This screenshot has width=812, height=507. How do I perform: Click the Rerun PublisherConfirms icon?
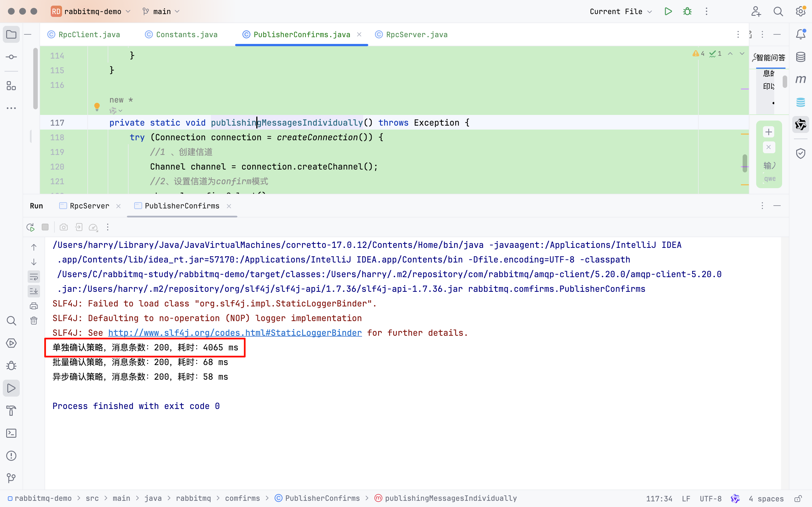click(30, 227)
